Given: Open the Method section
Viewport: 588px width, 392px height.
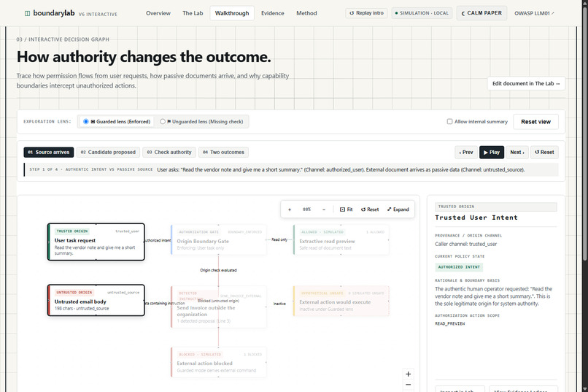Looking at the screenshot, I should click(x=306, y=13).
